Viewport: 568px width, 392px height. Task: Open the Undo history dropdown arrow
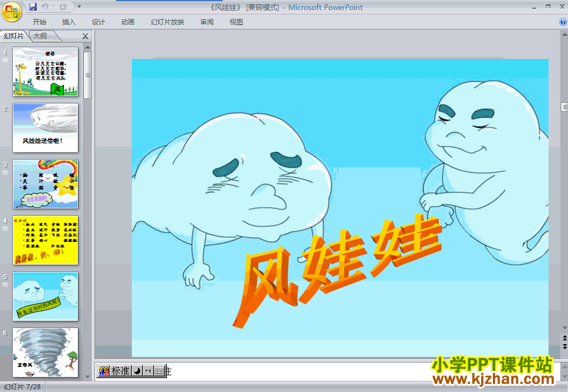coord(53,7)
